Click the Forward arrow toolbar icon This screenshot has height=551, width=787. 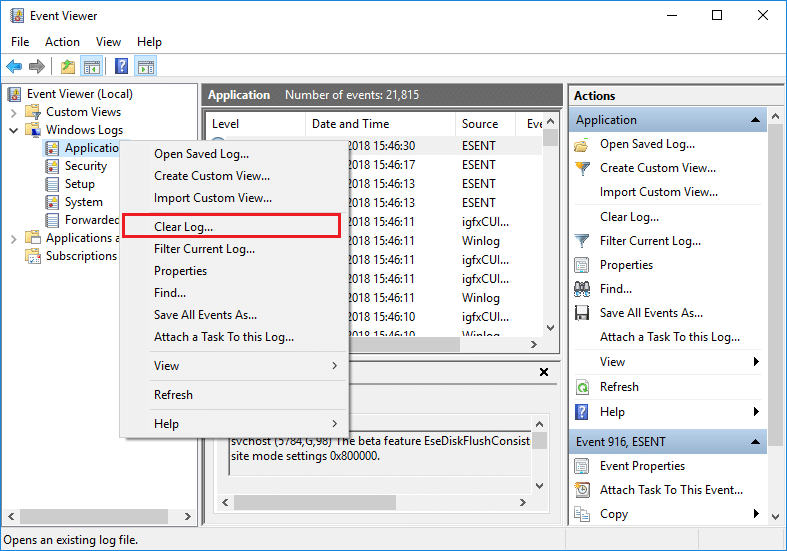click(37, 66)
